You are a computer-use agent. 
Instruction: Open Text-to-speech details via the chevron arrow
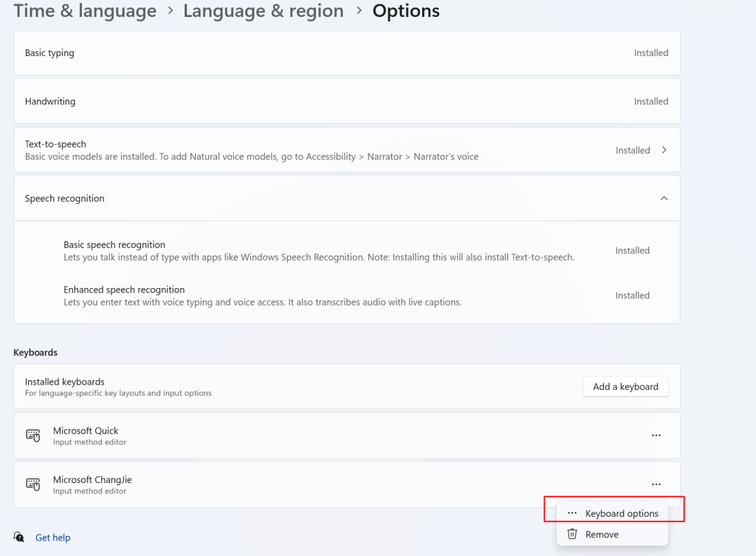pyautogui.click(x=664, y=150)
